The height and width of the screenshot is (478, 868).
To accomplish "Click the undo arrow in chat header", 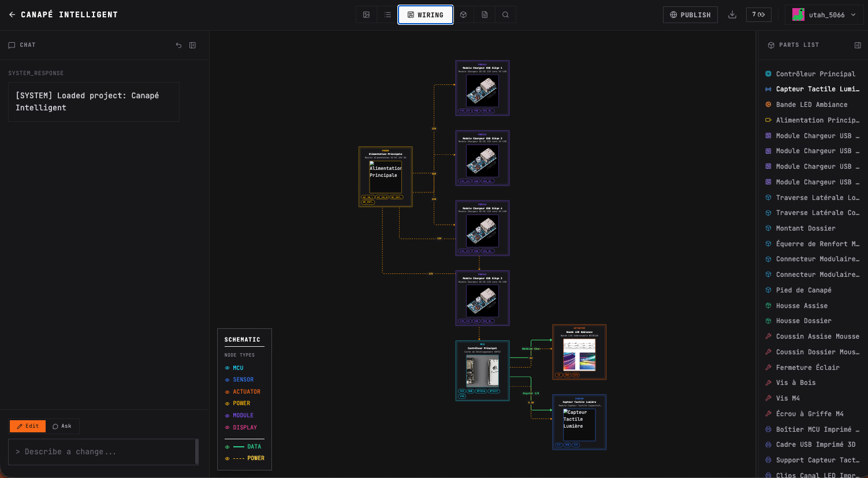I will pyautogui.click(x=178, y=45).
